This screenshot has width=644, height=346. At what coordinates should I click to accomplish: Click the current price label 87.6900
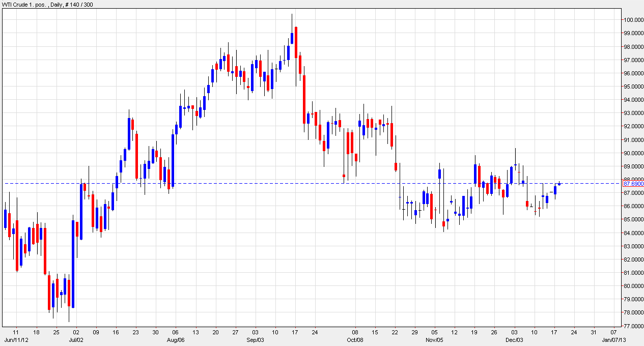click(x=634, y=183)
